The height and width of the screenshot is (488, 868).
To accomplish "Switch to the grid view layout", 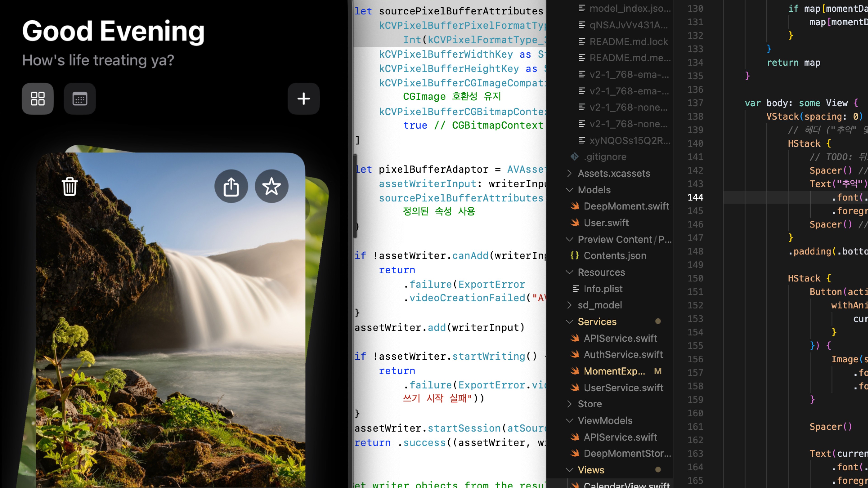I will click(x=38, y=99).
